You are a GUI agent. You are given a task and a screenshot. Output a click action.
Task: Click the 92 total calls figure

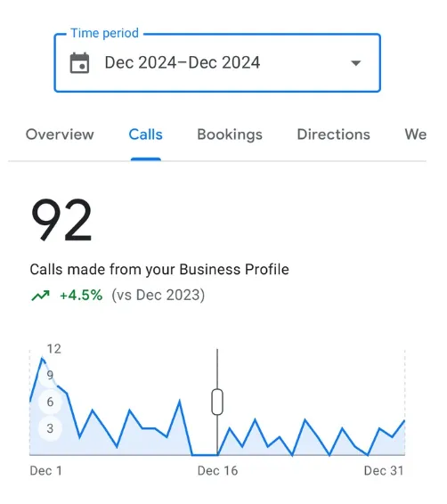pos(61,220)
